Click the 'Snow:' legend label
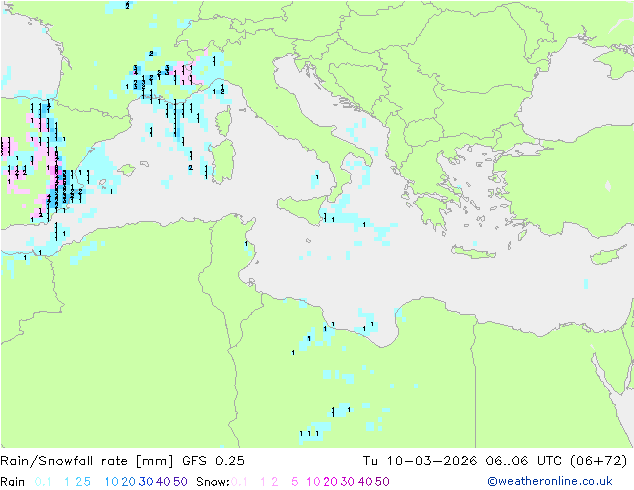 213,482
